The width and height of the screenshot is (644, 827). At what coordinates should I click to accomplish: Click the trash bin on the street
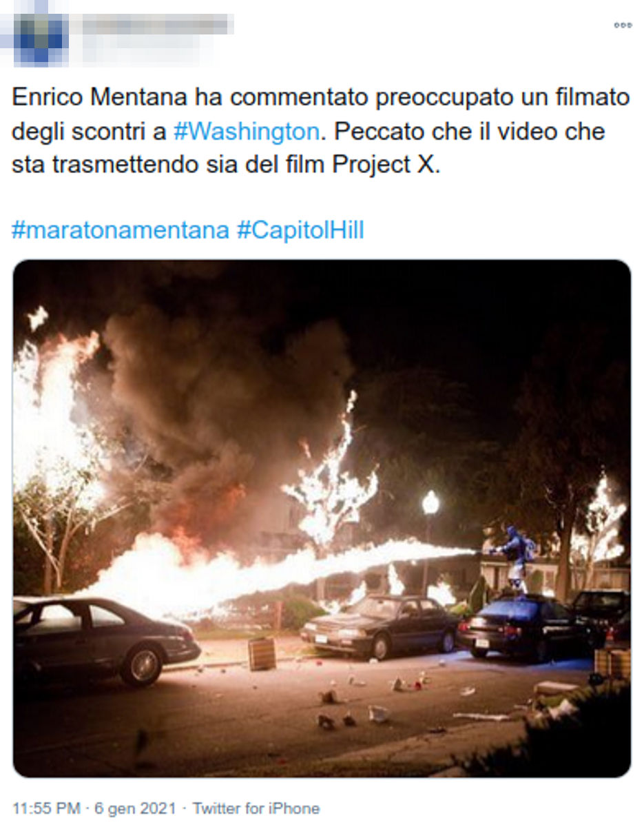pyautogui.click(x=262, y=653)
